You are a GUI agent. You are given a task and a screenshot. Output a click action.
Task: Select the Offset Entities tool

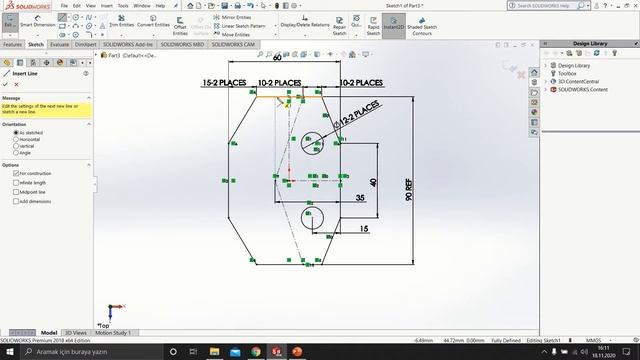coord(180,26)
